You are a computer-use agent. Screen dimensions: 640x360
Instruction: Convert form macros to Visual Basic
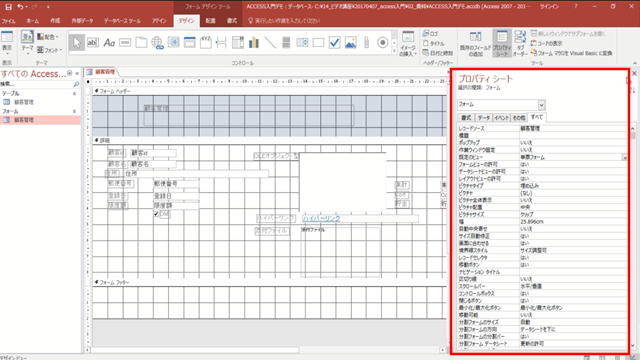point(571,53)
